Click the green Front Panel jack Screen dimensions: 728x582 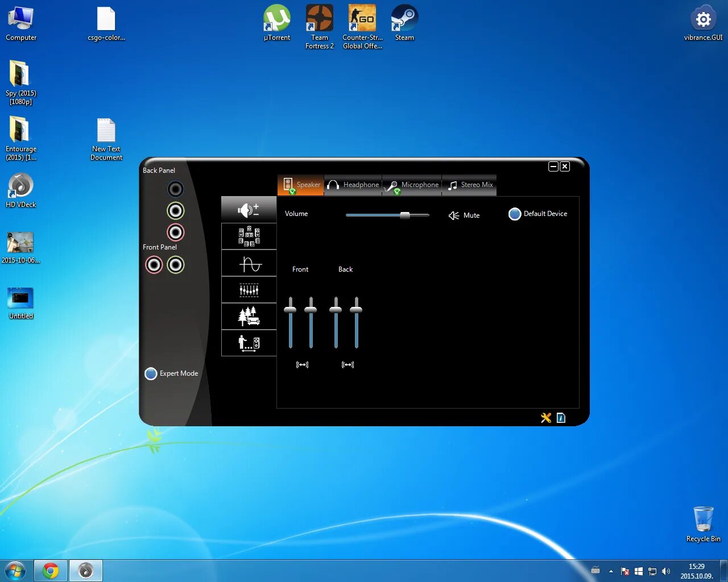[175, 265]
